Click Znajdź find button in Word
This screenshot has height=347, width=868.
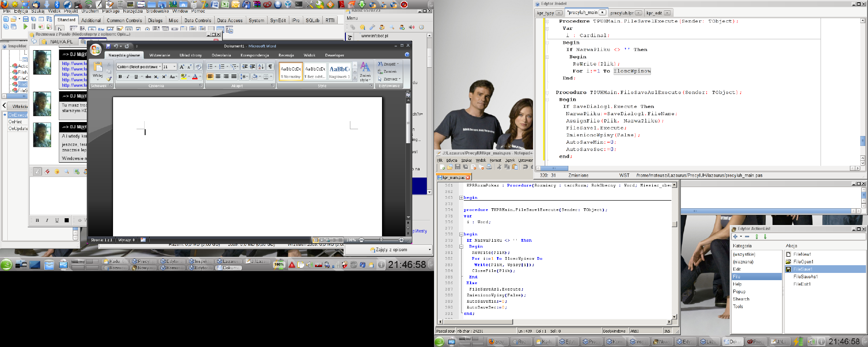tap(388, 64)
